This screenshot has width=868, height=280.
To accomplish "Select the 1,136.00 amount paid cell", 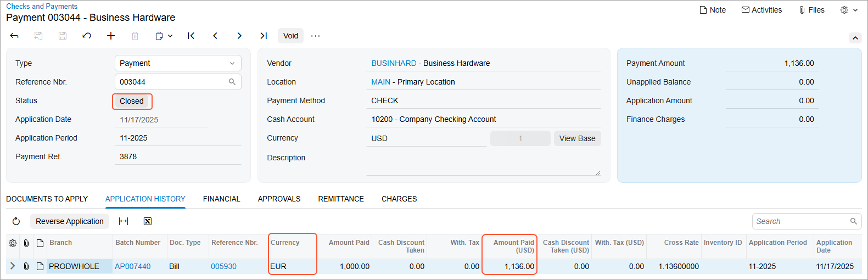I will coord(509,266).
